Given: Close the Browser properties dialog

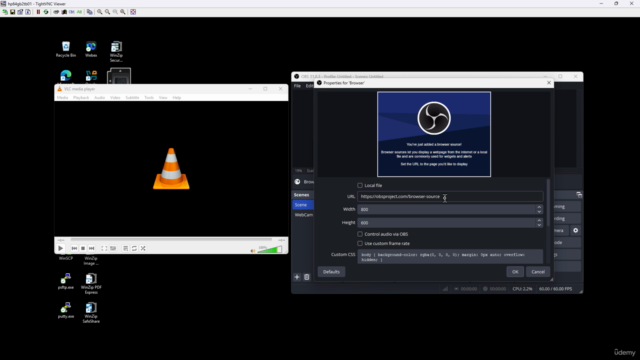Looking at the screenshot, I should click(549, 82).
